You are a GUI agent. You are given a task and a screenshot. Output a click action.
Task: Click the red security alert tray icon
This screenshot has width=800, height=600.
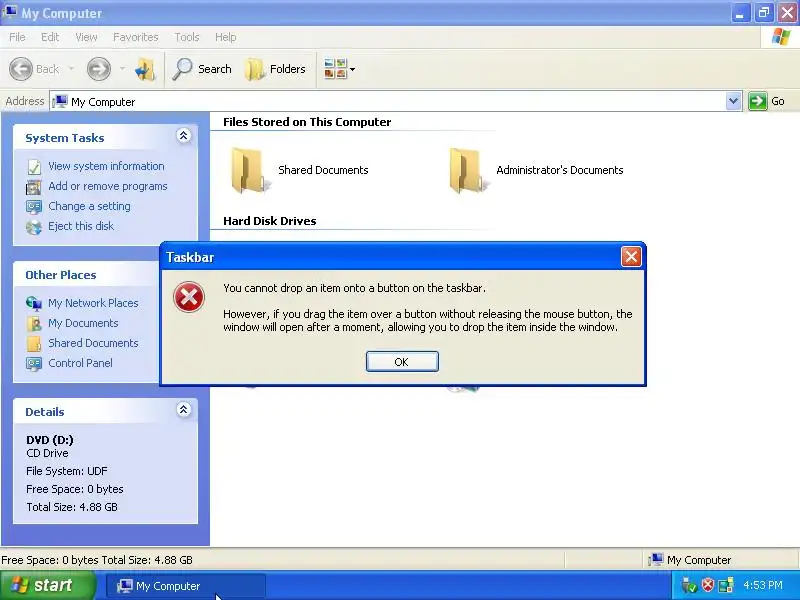pos(708,585)
